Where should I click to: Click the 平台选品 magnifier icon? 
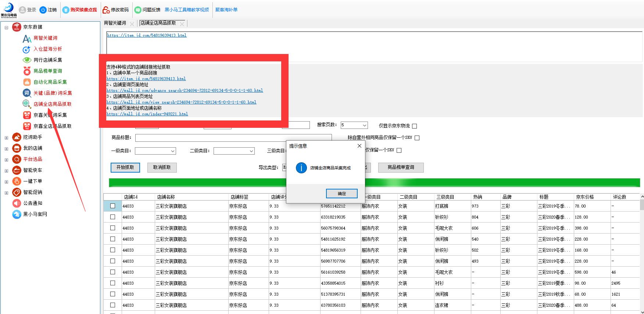point(17,159)
